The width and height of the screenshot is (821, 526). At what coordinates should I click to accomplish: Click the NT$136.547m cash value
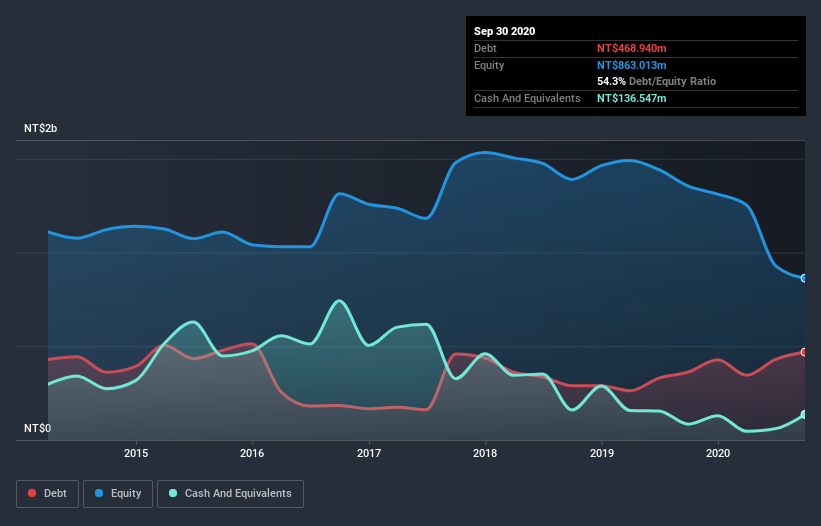coord(631,98)
